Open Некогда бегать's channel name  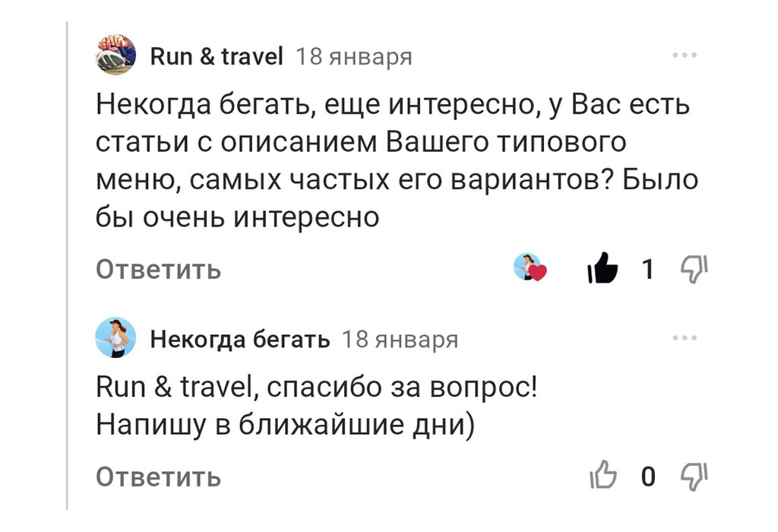coord(240,339)
